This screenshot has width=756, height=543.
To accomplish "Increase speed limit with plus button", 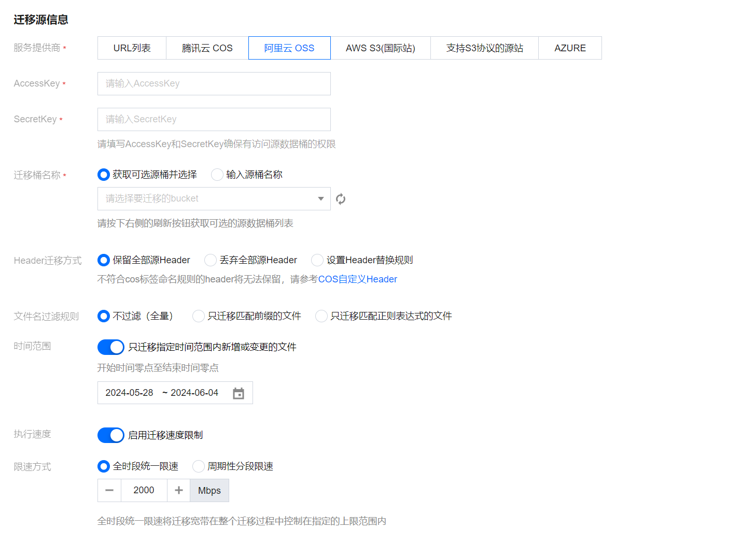I will (179, 490).
